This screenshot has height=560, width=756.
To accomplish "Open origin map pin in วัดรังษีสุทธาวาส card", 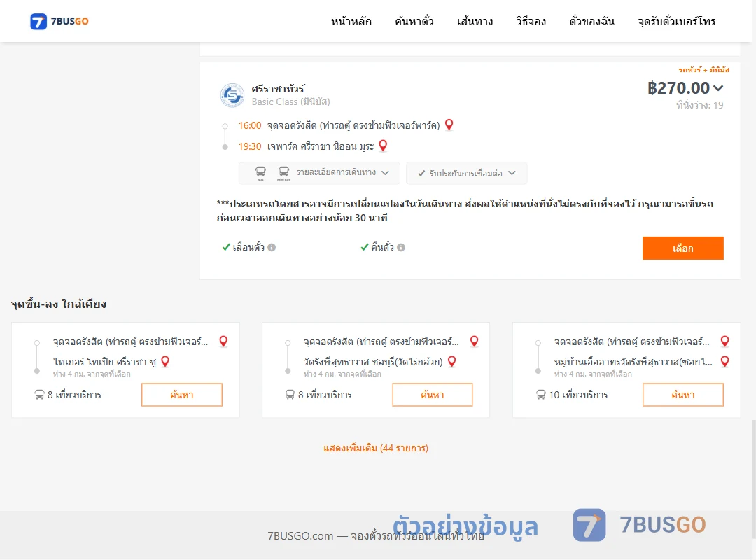I will pos(475,342).
